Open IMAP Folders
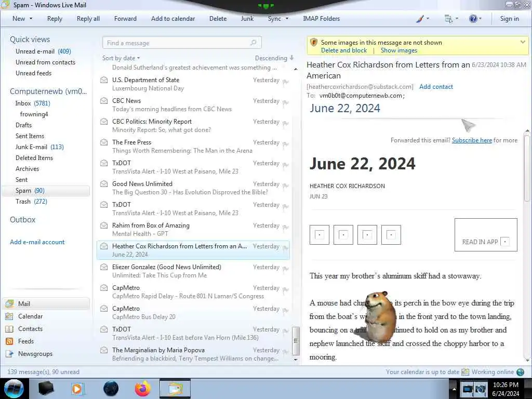 [x=321, y=19]
